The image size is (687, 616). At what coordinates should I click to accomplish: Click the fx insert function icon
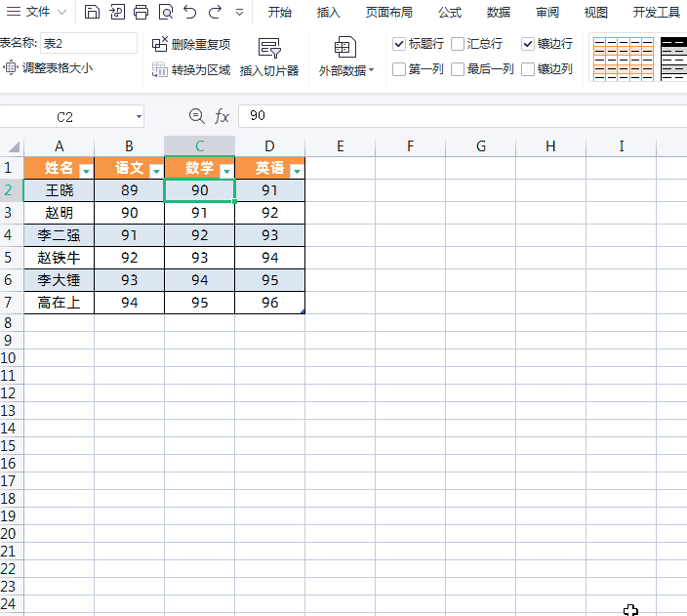222,116
